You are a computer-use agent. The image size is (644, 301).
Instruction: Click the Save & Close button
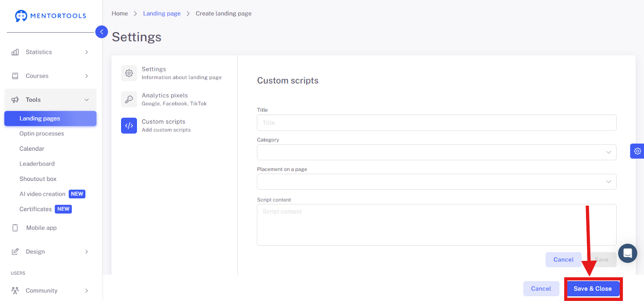[x=592, y=289]
